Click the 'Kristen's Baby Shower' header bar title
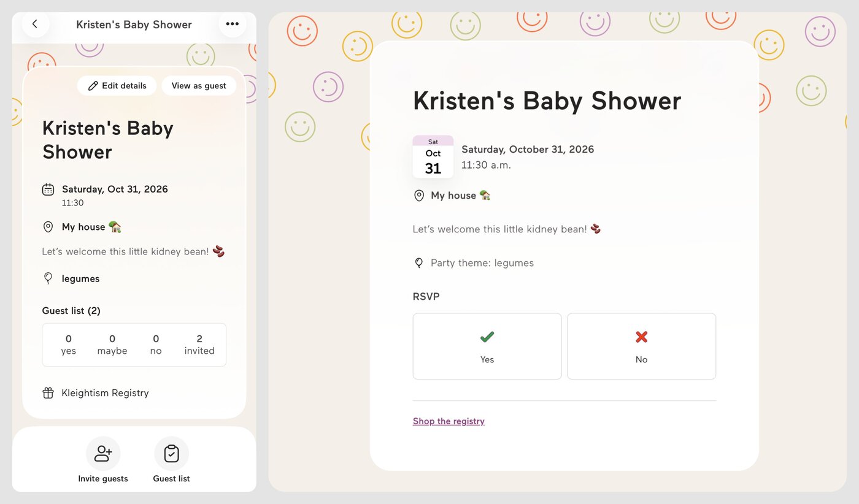Viewport: 859px width, 504px height. [134, 25]
